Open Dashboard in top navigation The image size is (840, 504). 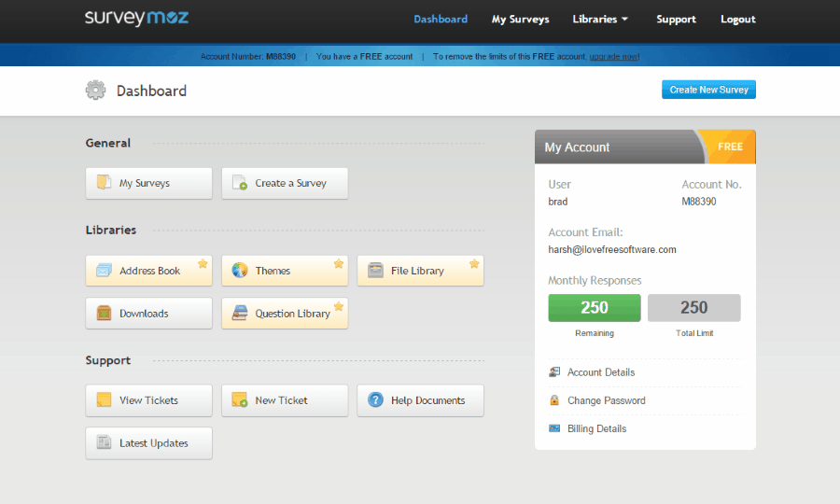coord(441,20)
